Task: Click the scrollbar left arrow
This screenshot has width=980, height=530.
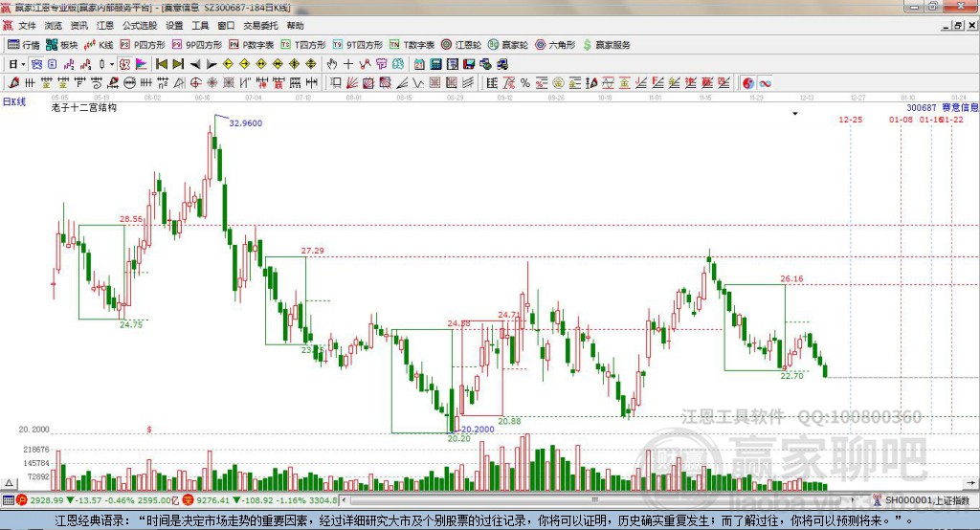Action: [x=345, y=500]
